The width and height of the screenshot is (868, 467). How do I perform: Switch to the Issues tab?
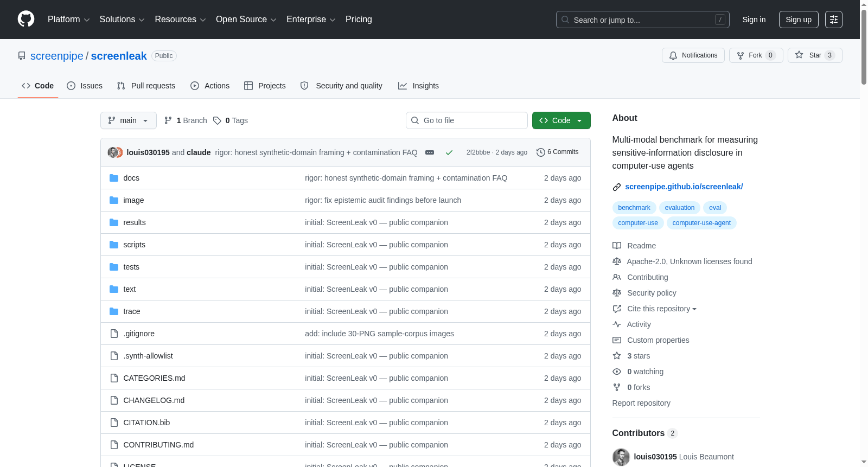click(85, 86)
